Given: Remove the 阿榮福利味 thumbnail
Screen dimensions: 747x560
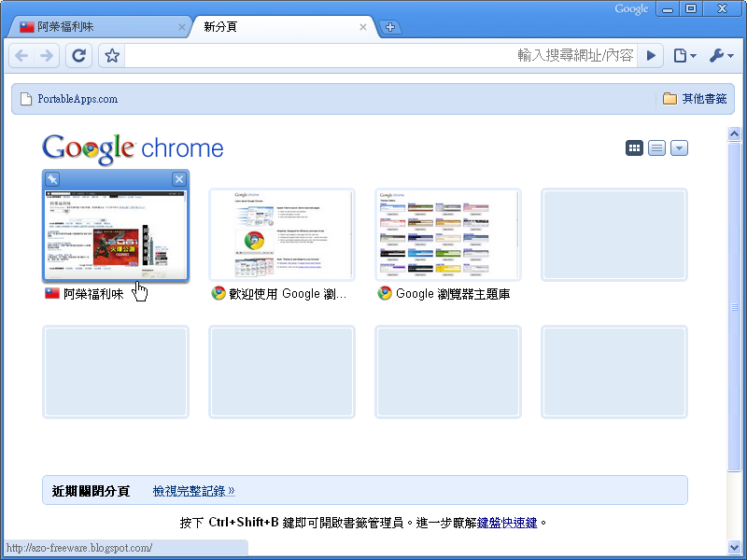Looking at the screenshot, I should pyautogui.click(x=179, y=179).
